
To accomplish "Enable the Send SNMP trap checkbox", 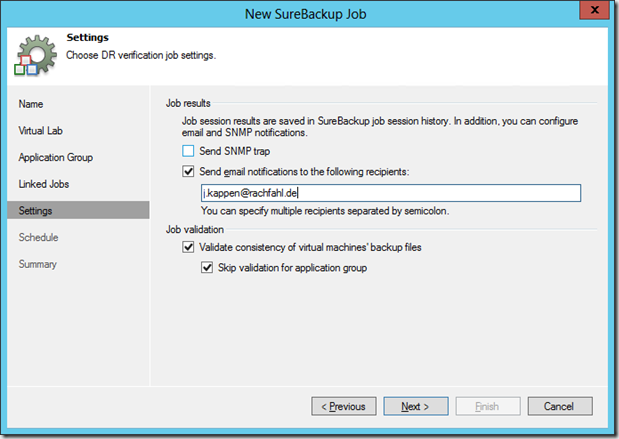I will pyautogui.click(x=188, y=151).
